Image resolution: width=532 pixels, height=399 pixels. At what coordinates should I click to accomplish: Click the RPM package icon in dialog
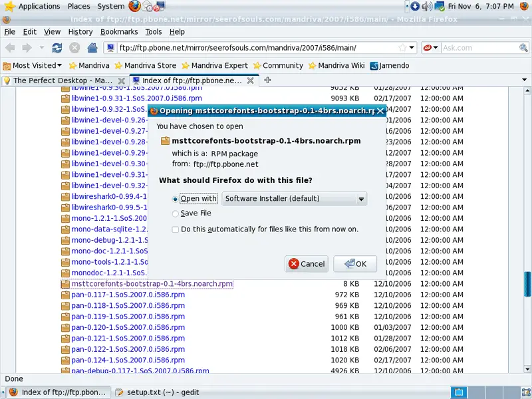point(165,141)
